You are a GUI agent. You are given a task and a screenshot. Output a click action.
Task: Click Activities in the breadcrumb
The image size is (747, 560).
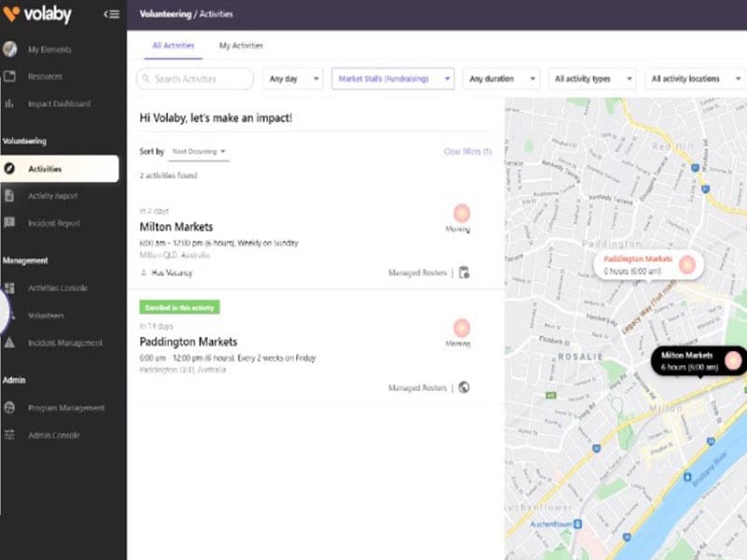point(217,14)
